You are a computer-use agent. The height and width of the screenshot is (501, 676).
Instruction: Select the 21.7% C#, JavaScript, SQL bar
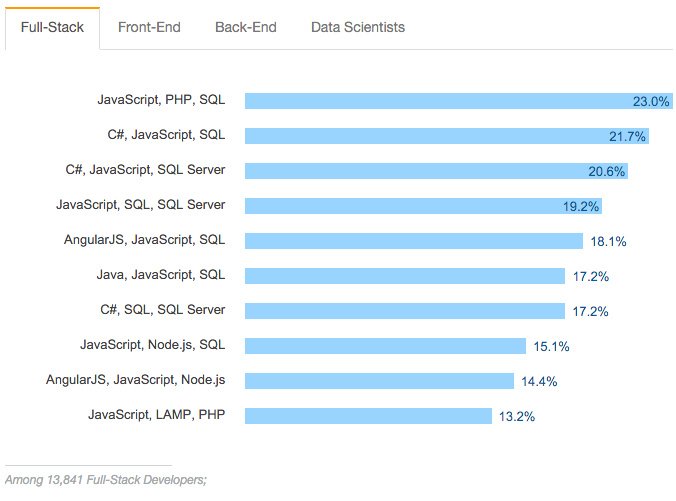pyautogui.click(x=447, y=136)
